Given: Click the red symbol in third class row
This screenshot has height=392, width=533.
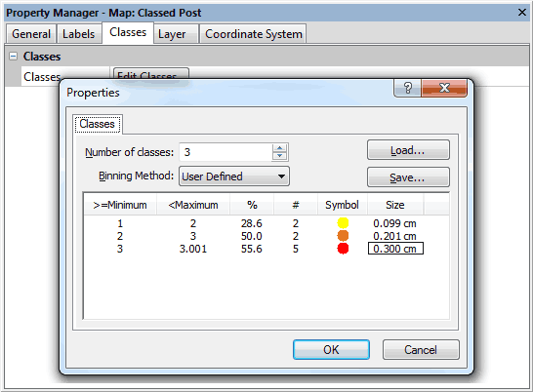Looking at the screenshot, I should pos(343,249).
